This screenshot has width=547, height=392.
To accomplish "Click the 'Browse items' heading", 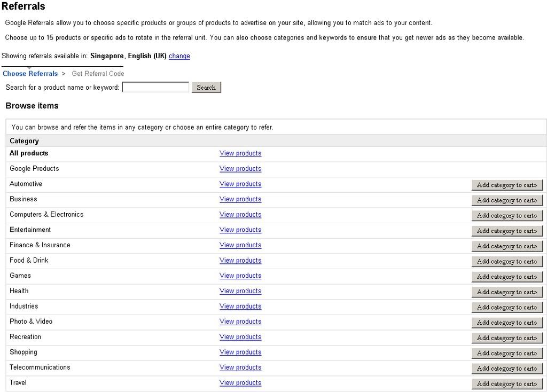I will tap(32, 106).
